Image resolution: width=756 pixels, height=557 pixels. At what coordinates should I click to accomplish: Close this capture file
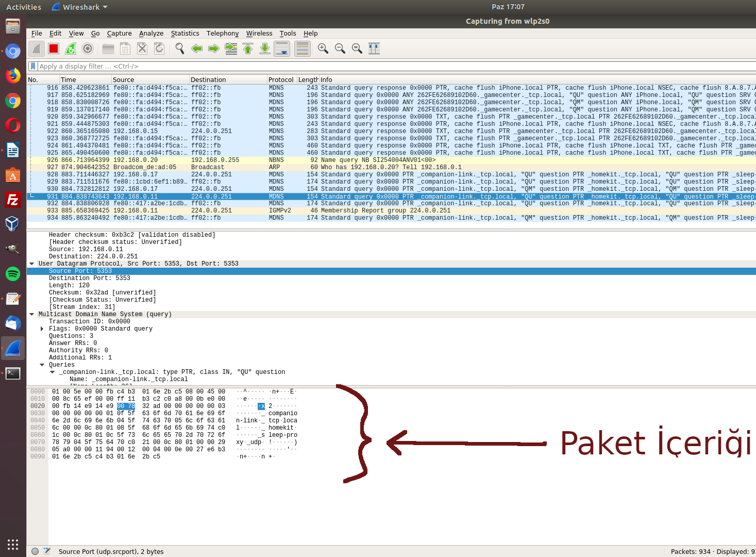point(142,48)
